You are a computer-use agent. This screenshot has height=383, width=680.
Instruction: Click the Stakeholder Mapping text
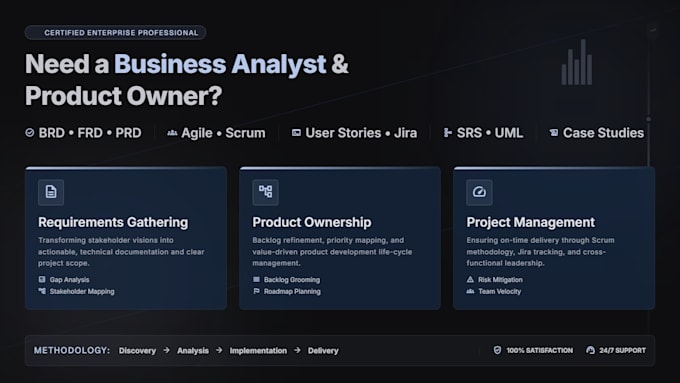point(82,291)
